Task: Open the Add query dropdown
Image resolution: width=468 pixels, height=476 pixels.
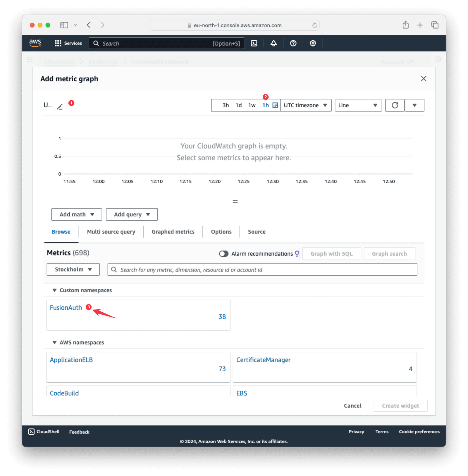Action: point(132,214)
